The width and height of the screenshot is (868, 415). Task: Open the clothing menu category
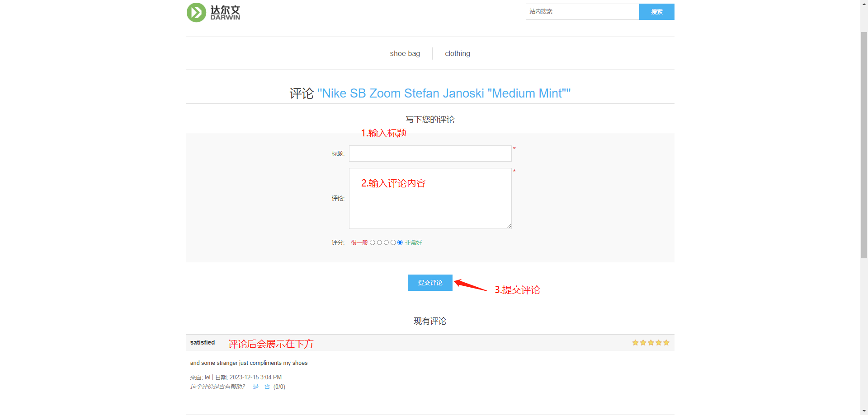click(x=457, y=54)
